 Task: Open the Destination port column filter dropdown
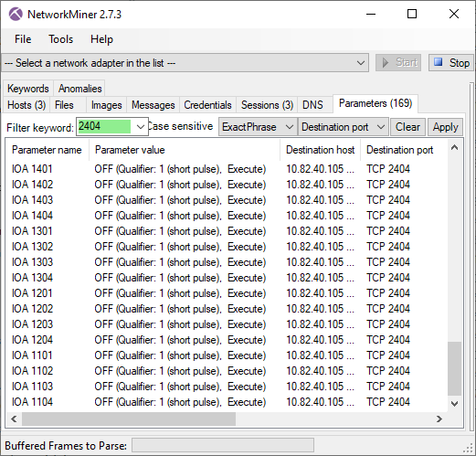coord(344,127)
